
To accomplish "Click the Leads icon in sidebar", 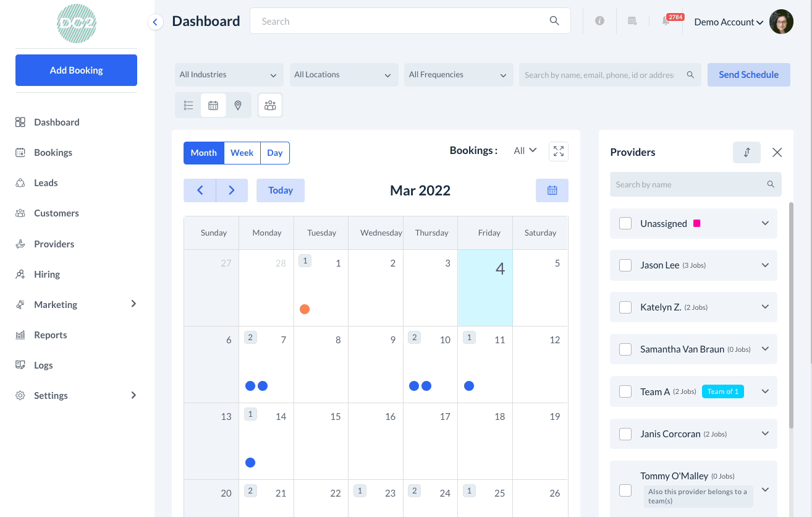I will click(20, 183).
